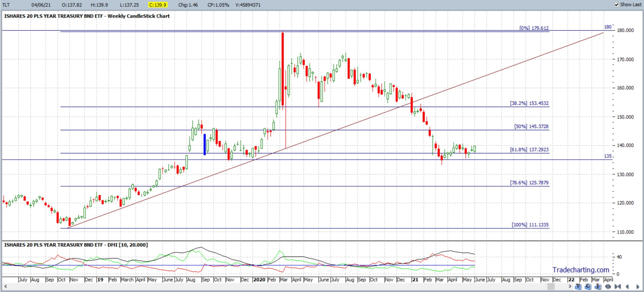The width and height of the screenshot is (644, 292).
Task: Click the [38.2%] 153.4532 Fibonacci label
Action: point(529,103)
